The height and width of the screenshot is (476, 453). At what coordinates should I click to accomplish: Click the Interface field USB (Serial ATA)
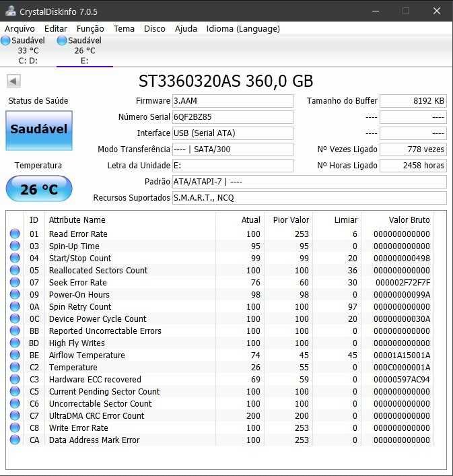coord(233,133)
